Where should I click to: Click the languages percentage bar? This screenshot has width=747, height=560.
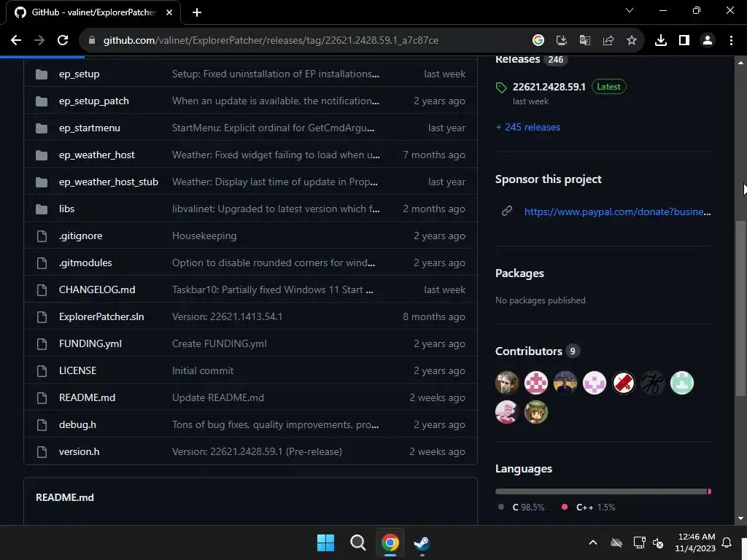tap(603, 491)
